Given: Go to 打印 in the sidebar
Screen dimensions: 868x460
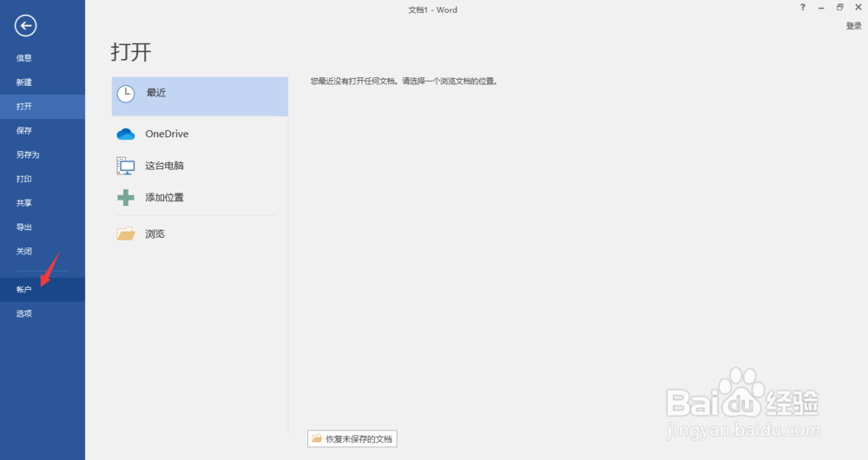Looking at the screenshot, I should pos(43,179).
